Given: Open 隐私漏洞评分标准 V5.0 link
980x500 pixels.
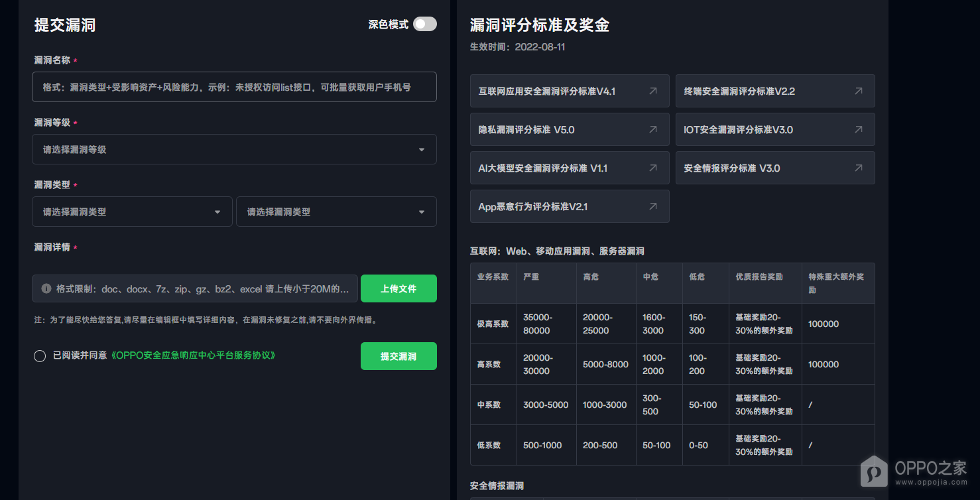Looking at the screenshot, I should [x=570, y=129].
